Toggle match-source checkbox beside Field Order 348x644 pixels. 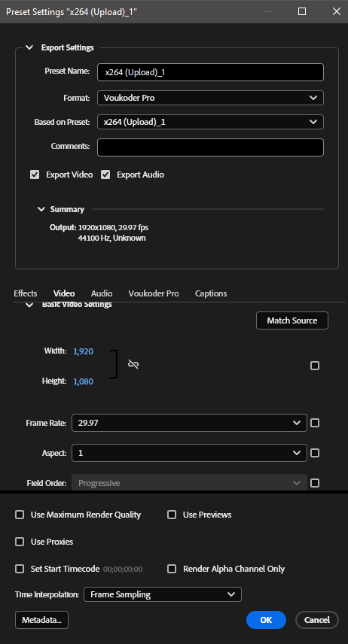click(x=315, y=483)
